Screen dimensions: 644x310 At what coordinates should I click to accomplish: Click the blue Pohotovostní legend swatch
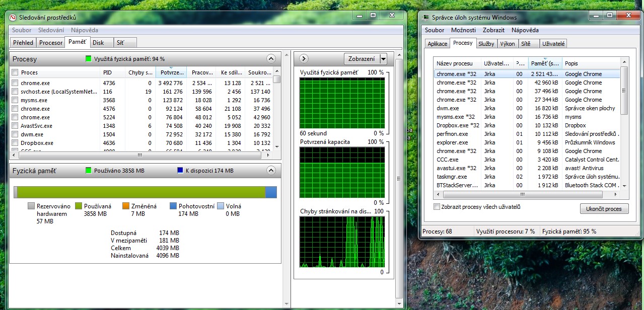(x=173, y=206)
